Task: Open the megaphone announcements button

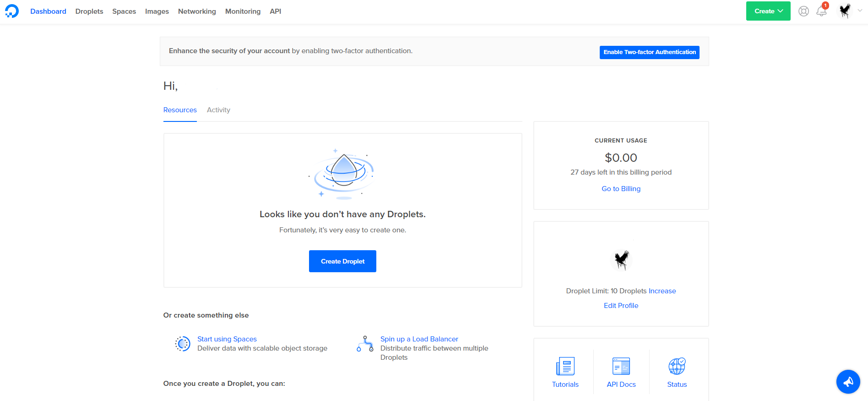Action: pos(848,382)
